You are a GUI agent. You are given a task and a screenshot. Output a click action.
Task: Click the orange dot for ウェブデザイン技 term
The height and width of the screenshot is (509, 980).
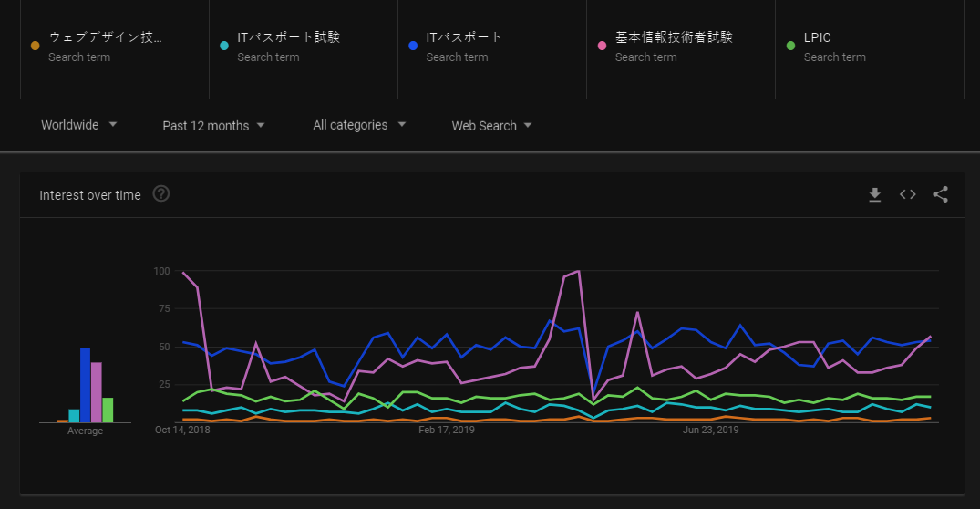pos(35,45)
